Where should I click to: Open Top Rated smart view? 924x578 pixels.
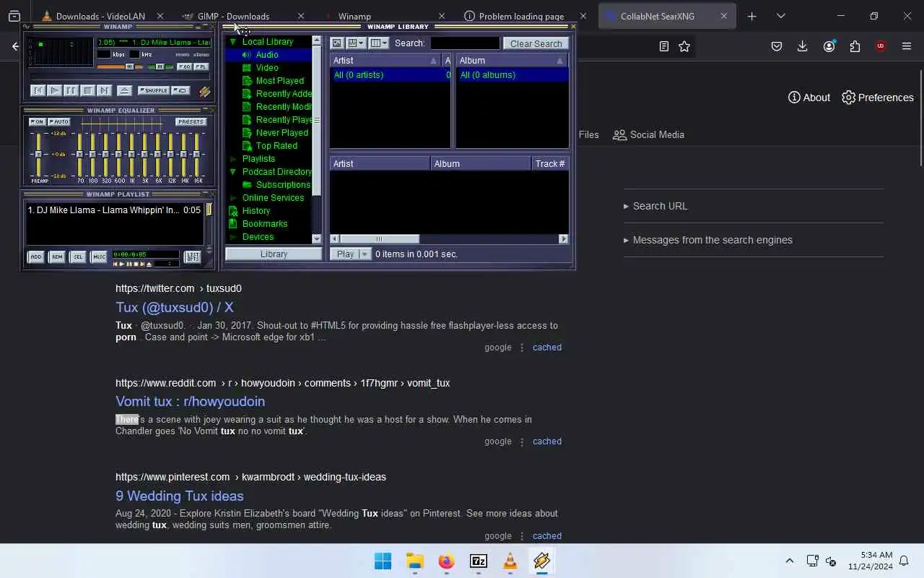(276, 146)
